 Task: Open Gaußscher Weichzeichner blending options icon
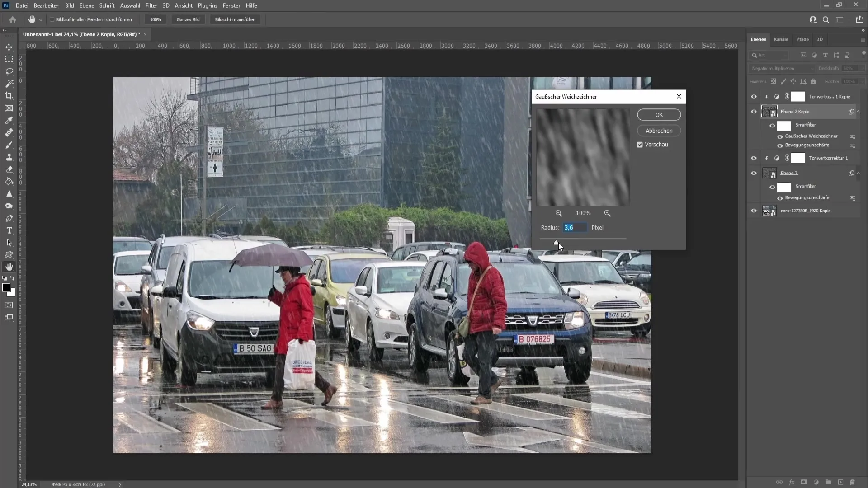pyautogui.click(x=852, y=136)
